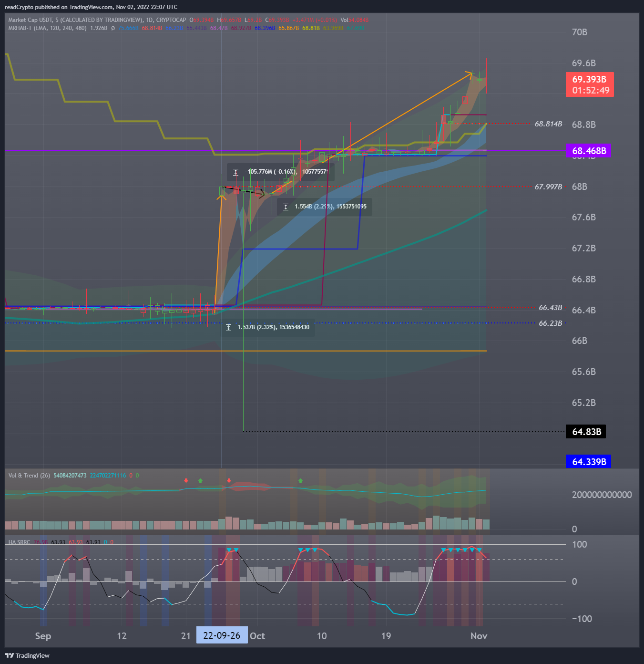The width and height of the screenshot is (644, 664).
Task: Click the 67.997B horizontal line label
Action: click(548, 187)
